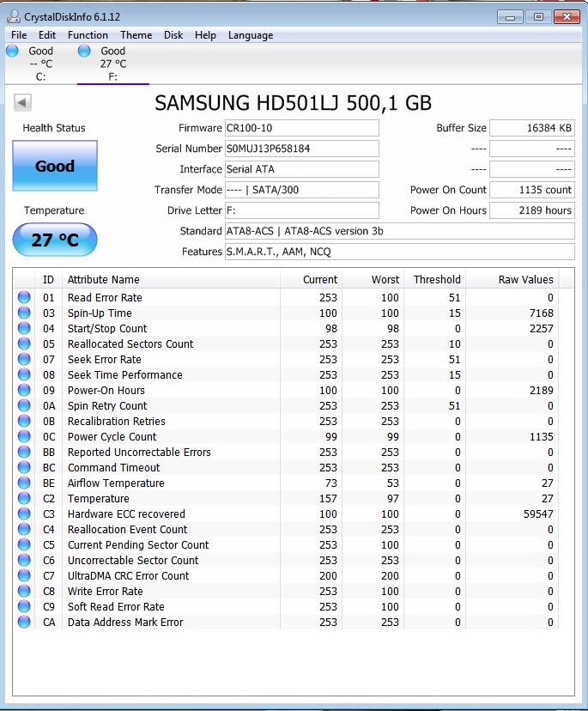The height and width of the screenshot is (711, 588).
Task: Click status icon for attribute 09 Power-On Hours
Action: click(x=24, y=390)
